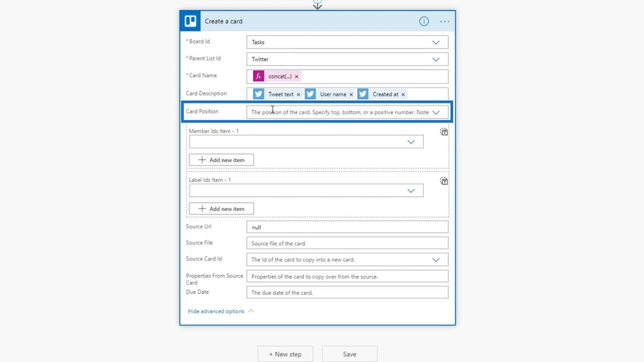Viewport: 644px width, 362px height.
Task: Open the Label Ids Item - 1 dropdown
Action: pos(411,191)
